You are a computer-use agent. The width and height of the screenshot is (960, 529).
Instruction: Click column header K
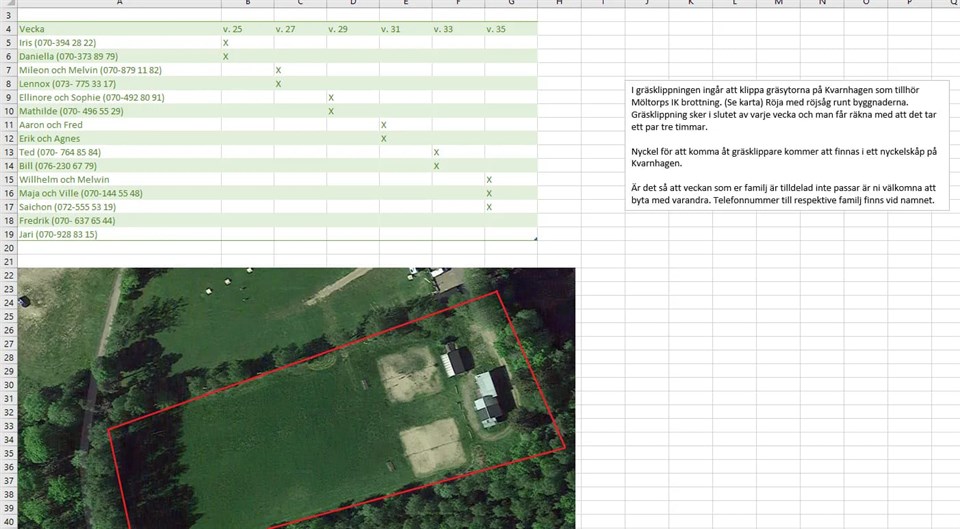pos(690,3)
